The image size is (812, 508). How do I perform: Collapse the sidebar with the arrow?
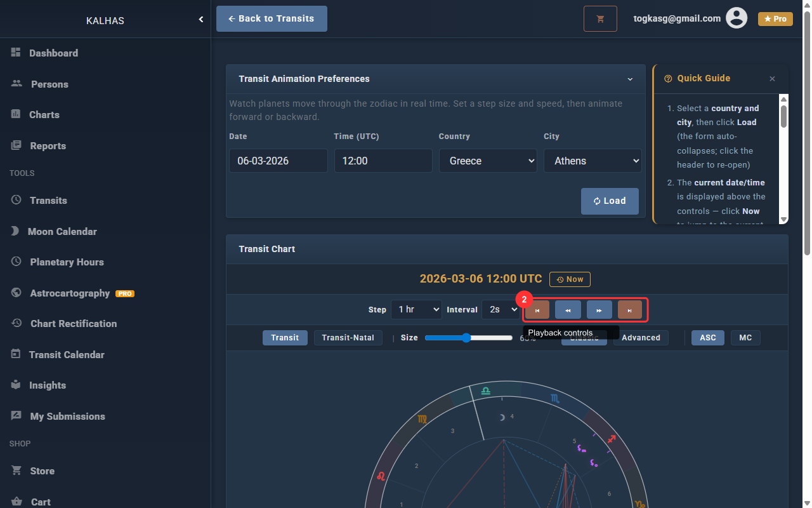[201, 20]
